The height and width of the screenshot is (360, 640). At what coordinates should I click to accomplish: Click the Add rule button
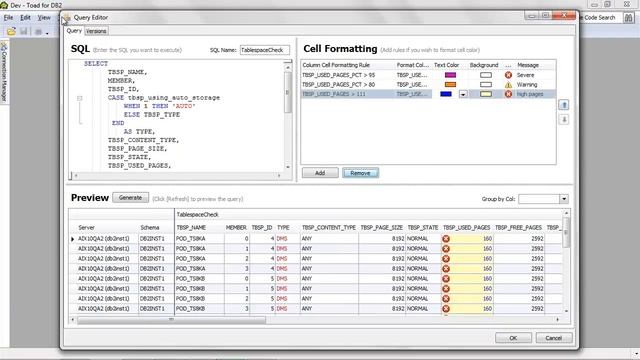coord(320,173)
